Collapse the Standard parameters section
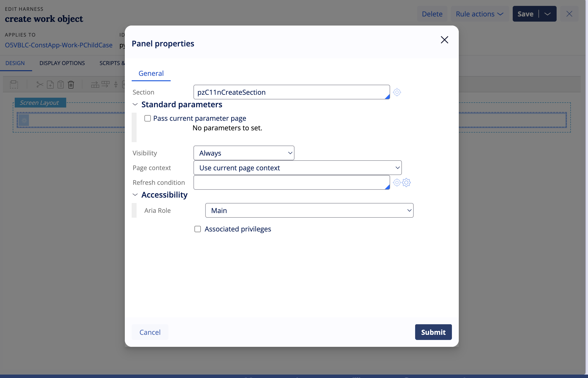 pos(135,105)
